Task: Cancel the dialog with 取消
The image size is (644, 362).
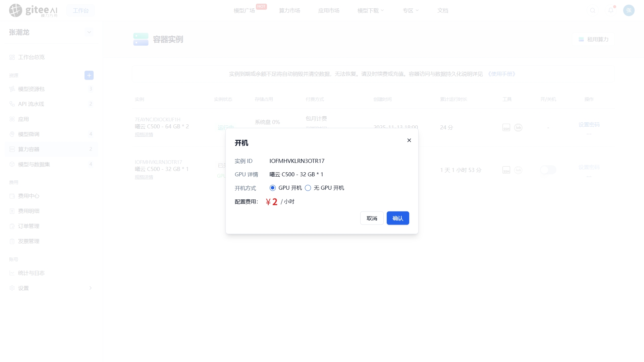Action: 372,218
